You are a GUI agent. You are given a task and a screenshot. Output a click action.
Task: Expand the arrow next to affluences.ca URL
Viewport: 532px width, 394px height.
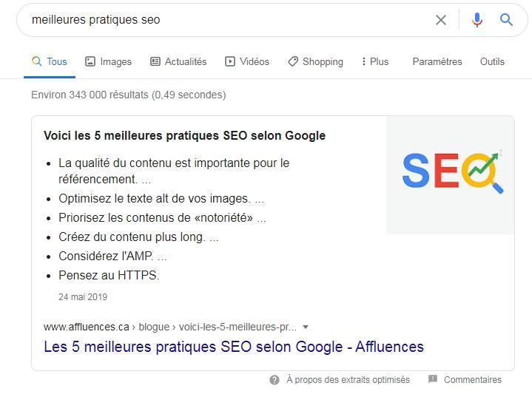[x=306, y=327]
